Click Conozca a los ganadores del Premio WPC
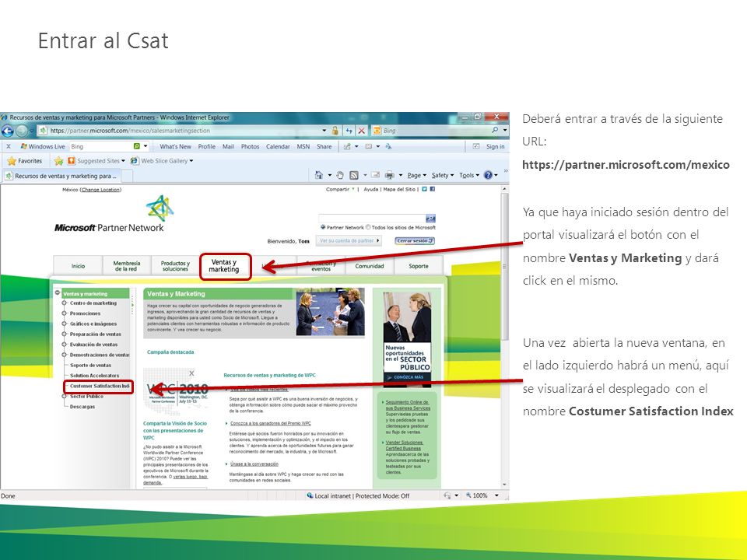747x560 pixels. [x=271, y=423]
